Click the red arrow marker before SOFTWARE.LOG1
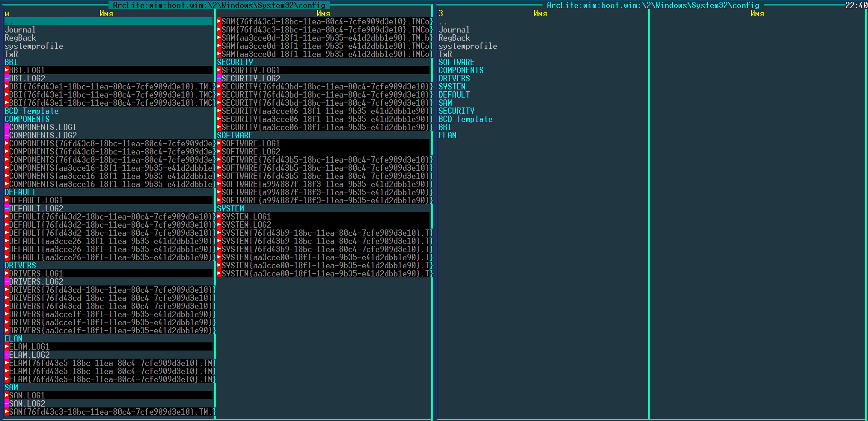The width and height of the screenshot is (868, 421). click(x=219, y=144)
